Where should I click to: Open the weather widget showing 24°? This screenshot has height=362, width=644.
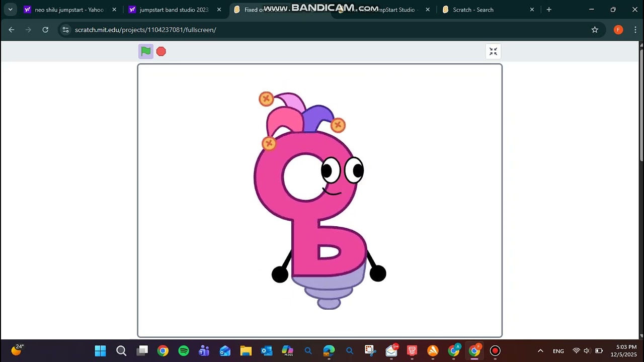pos(17,350)
